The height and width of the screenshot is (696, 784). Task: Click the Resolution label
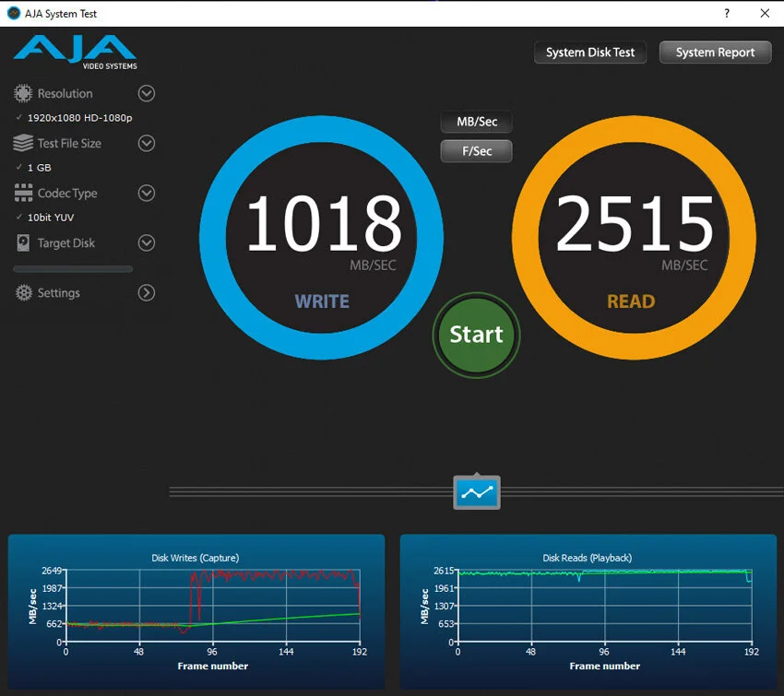click(65, 93)
